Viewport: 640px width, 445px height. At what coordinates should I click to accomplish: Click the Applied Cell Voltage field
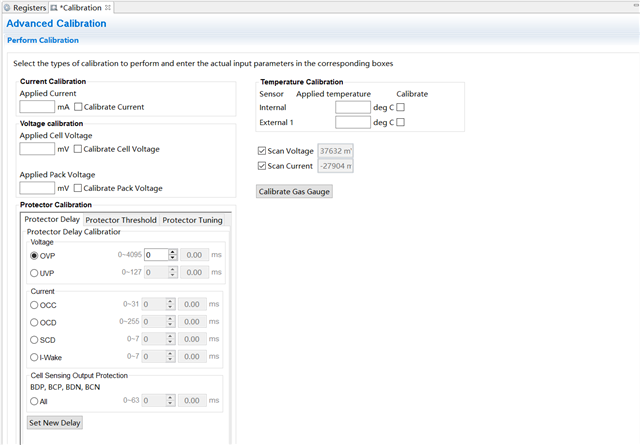(37, 149)
